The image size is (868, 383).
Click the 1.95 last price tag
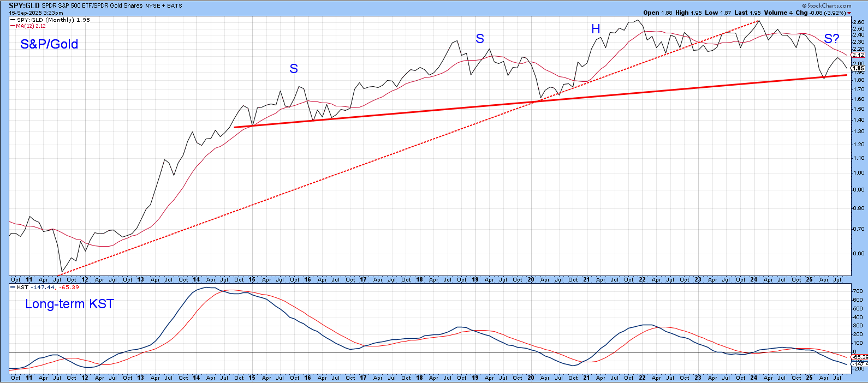coord(858,69)
